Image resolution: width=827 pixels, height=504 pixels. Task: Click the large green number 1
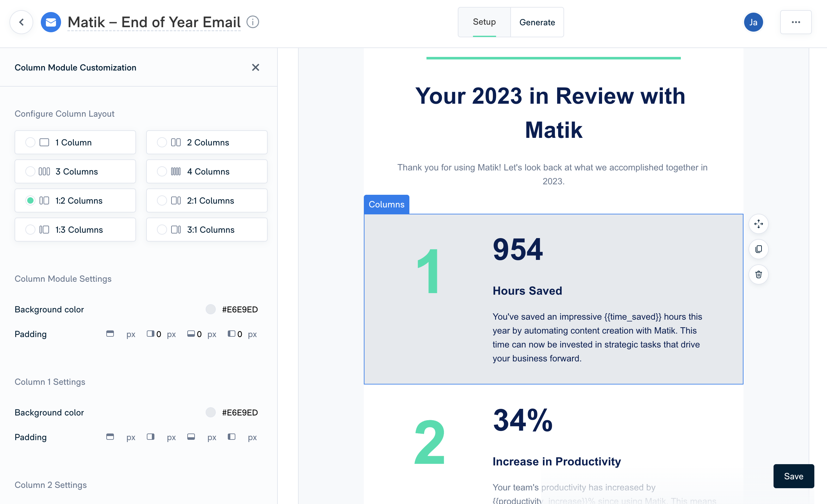click(428, 271)
